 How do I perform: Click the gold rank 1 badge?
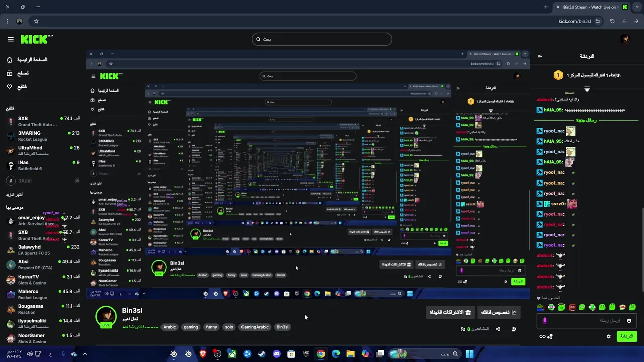pos(558,75)
